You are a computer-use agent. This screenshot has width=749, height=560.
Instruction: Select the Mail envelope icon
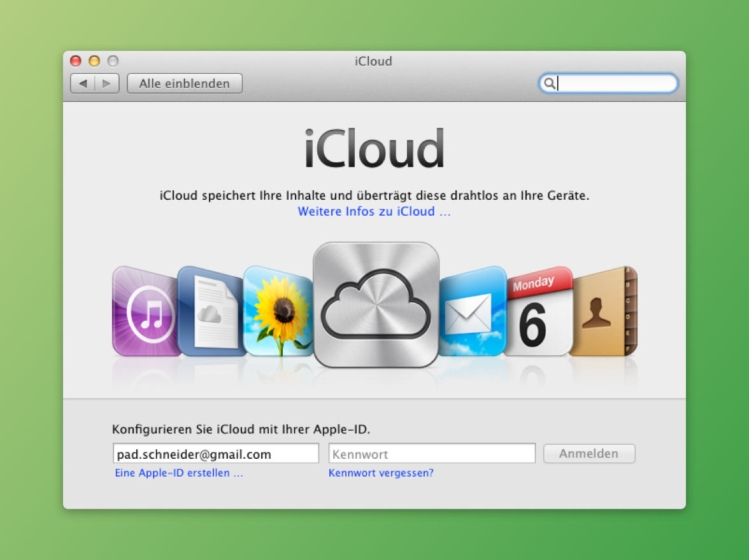pyautogui.click(x=473, y=311)
